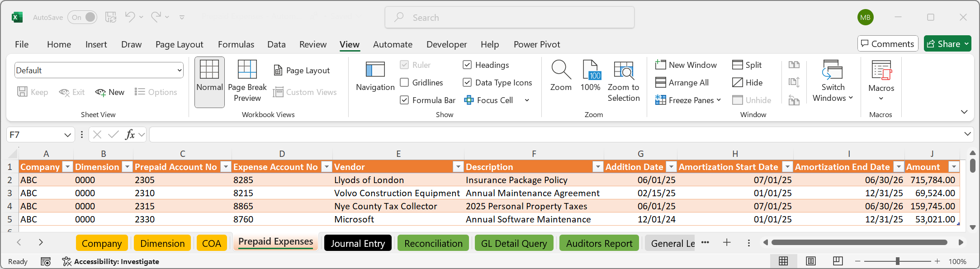
Task: Switch to the Journal Entry sheet
Action: [x=357, y=243]
